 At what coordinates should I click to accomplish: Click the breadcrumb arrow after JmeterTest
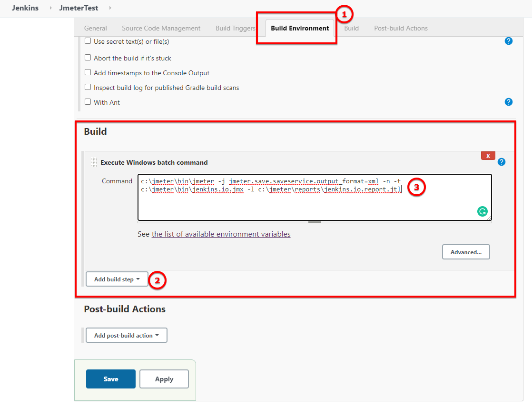click(110, 8)
